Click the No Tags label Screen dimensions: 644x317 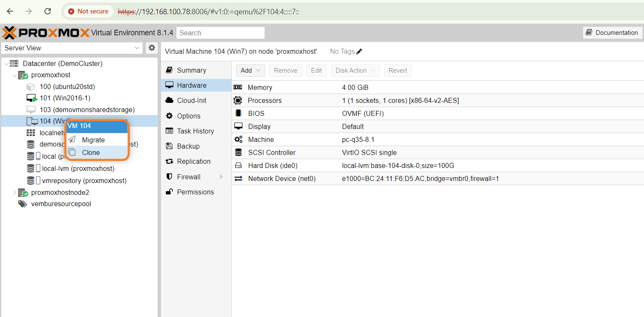tap(342, 51)
